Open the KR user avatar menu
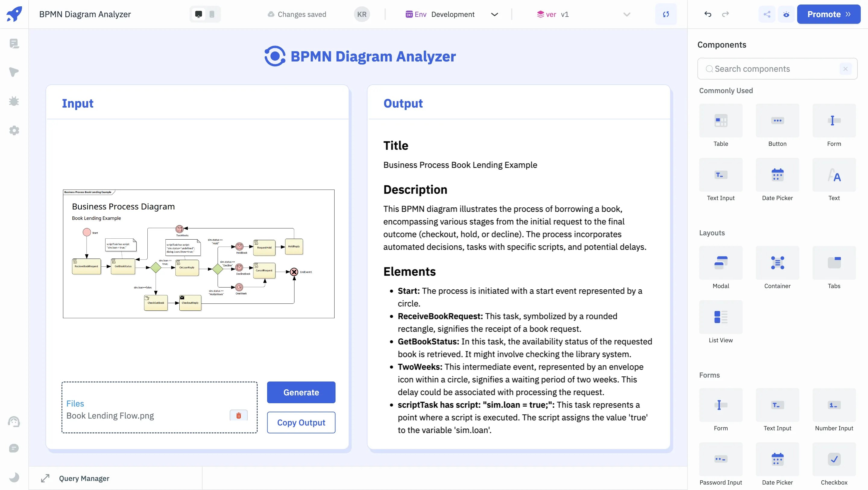 tap(362, 14)
